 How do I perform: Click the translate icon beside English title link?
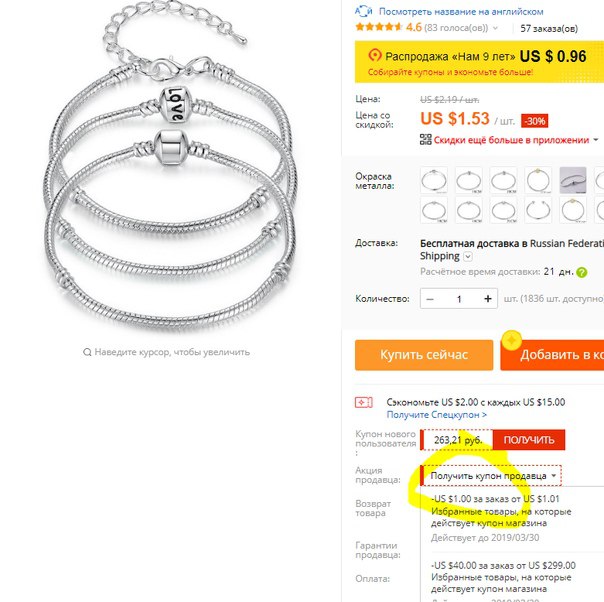[x=363, y=12]
